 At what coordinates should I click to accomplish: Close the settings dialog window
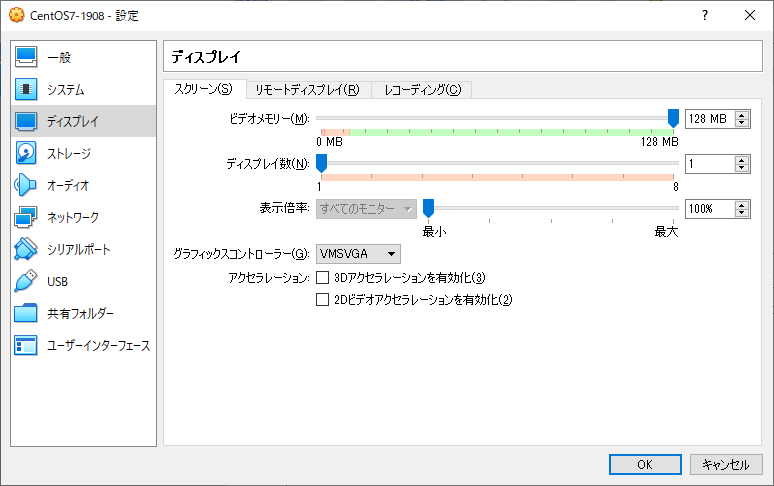click(x=750, y=15)
